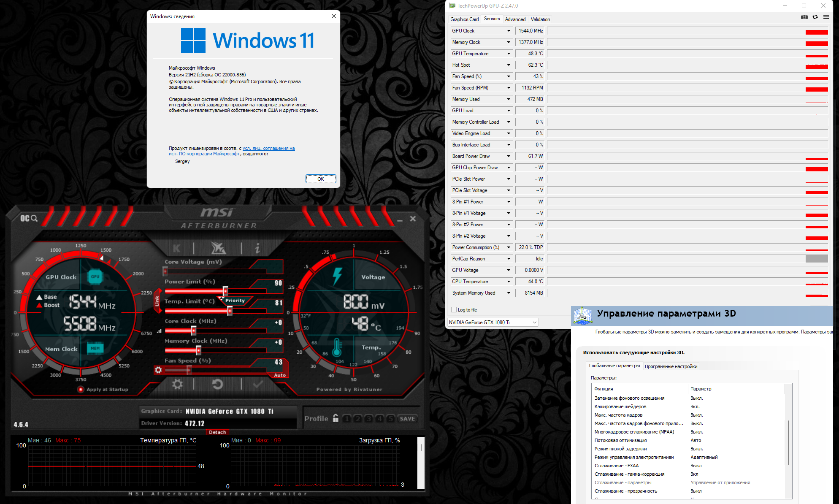Click the Kombustor K icon
839x504 pixels.
point(176,248)
